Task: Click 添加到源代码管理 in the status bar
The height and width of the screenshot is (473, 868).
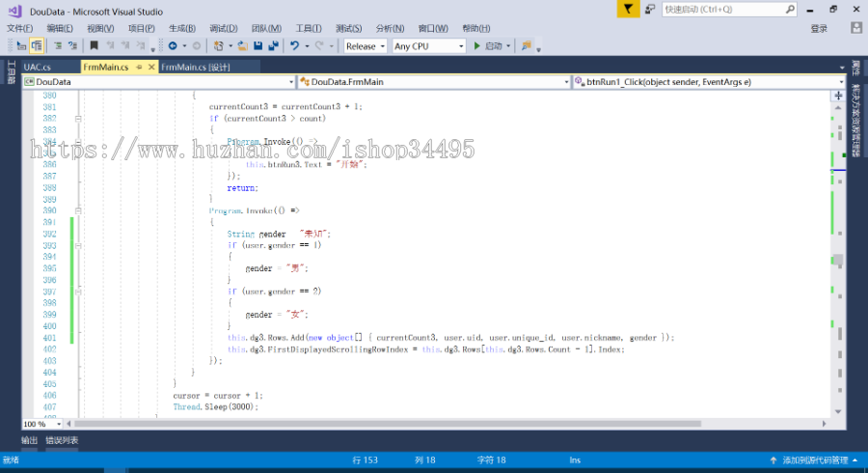Action: 814,459
